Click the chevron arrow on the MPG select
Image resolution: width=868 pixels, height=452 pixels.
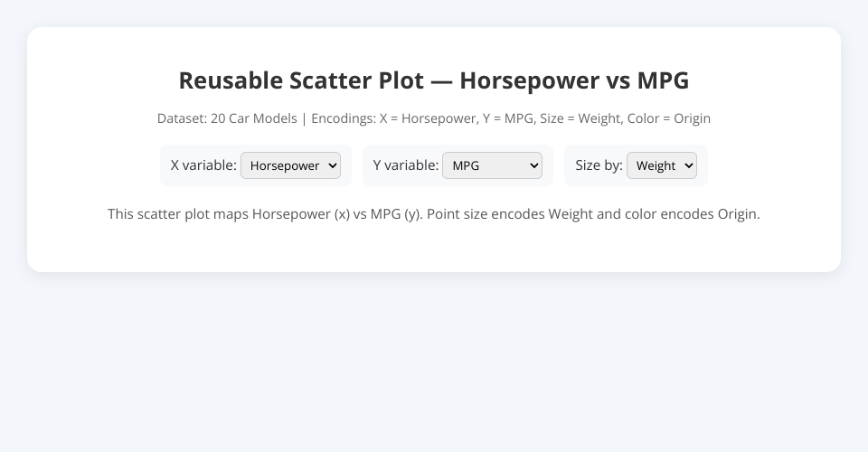pos(533,165)
